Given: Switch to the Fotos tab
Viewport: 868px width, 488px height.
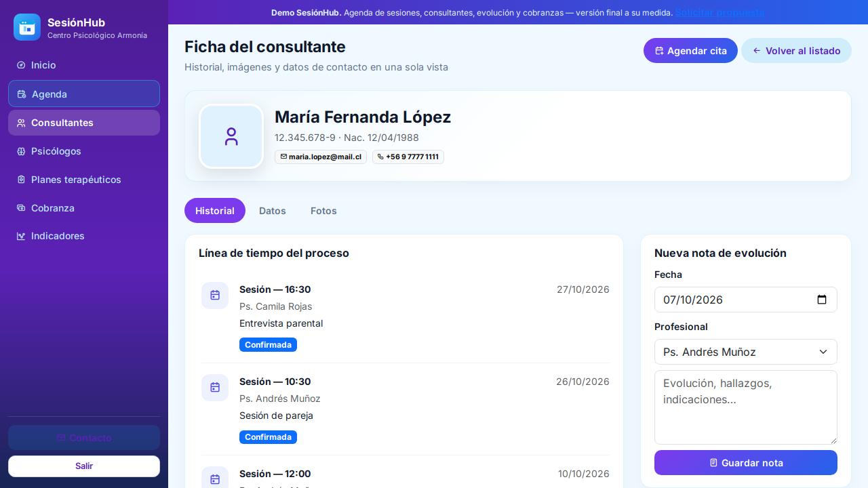Looking at the screenshot, I should pos(323,211).
